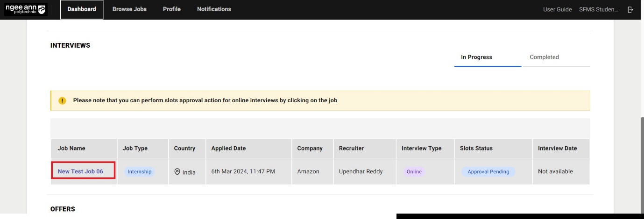Open the User Guide link
Screen dimensions: 644x219
(557, 10)
